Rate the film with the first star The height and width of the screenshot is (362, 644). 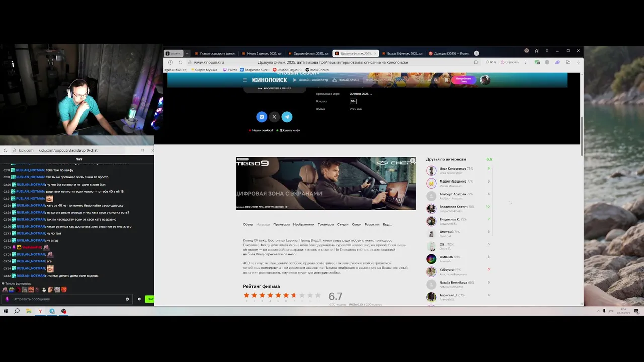(246, 295)
